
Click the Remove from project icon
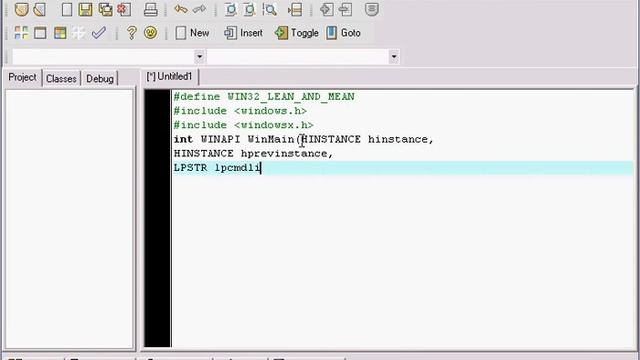[x=345, y=9]
